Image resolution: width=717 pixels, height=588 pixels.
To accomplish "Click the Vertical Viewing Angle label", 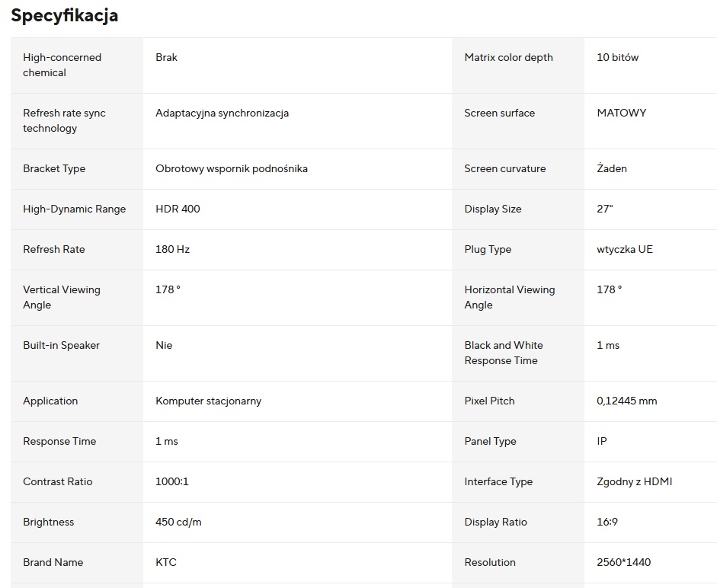I will pyautogui.click(x=62, y=297).
